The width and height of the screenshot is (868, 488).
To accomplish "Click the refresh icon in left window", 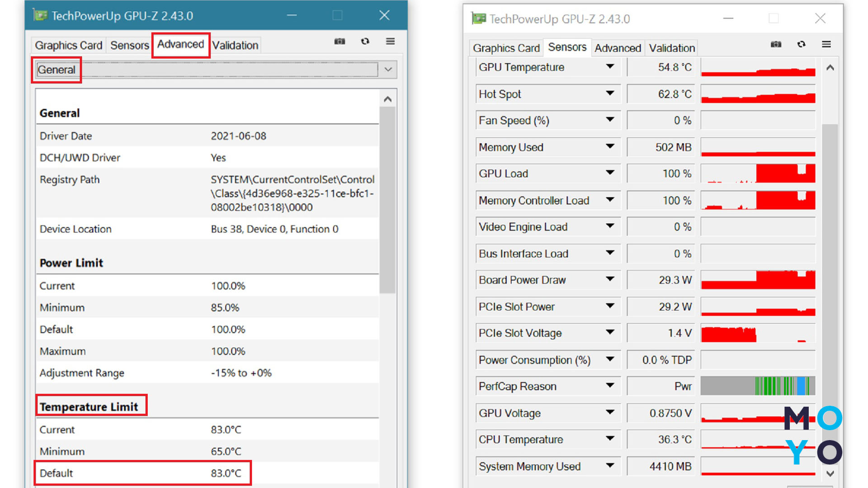I will pos(365,42).
